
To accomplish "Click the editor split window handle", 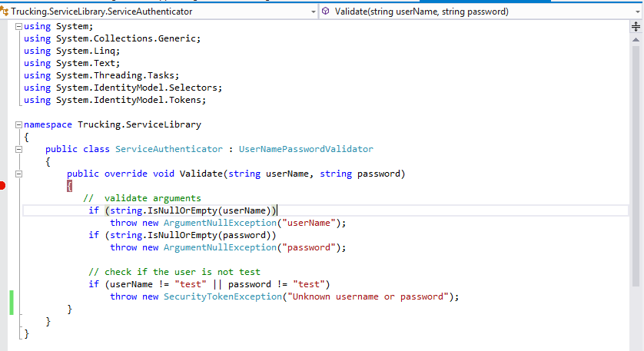I will 636,27.
